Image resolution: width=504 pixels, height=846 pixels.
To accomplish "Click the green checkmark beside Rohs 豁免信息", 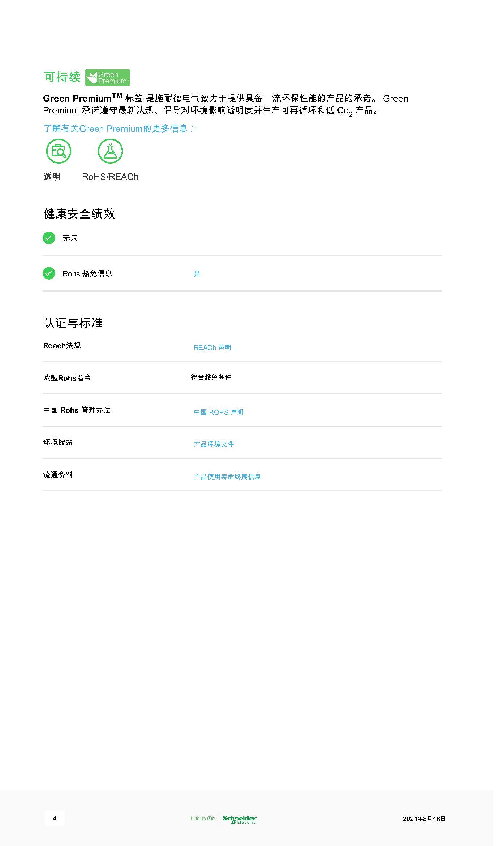I will [x=49, y=273].
